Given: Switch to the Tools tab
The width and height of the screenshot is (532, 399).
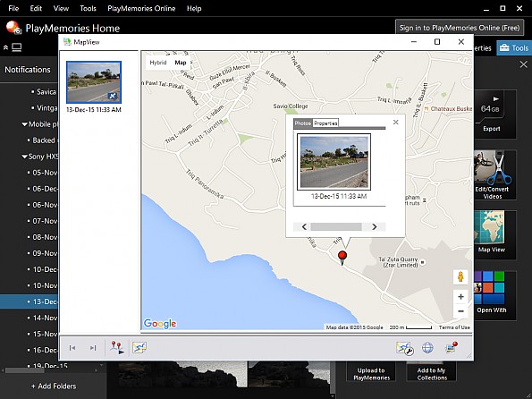Looking at the screenshot, I should coord(514,48).
